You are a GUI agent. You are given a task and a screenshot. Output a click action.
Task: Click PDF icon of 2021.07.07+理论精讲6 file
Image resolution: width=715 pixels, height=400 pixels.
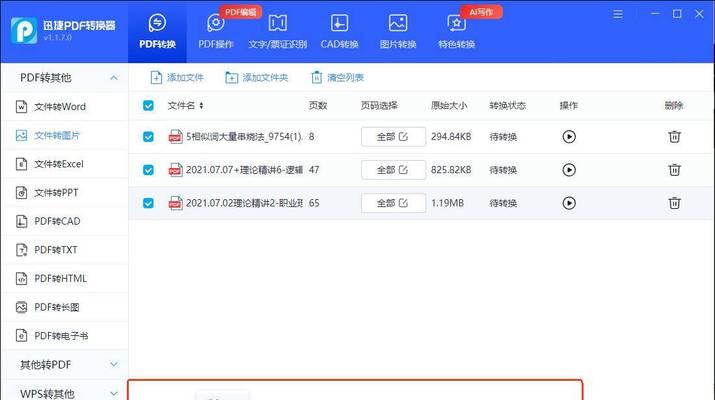point(176,170)
